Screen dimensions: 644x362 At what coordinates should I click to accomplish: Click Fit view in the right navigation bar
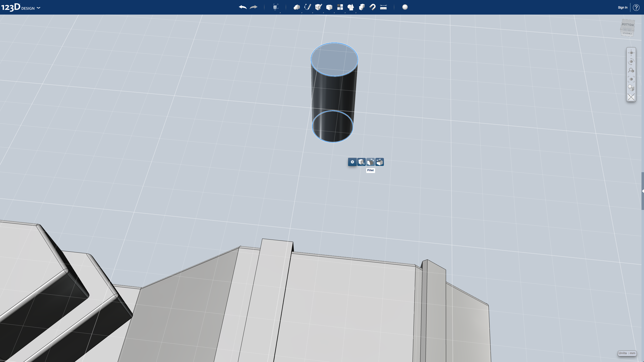[x=631, y=79]
